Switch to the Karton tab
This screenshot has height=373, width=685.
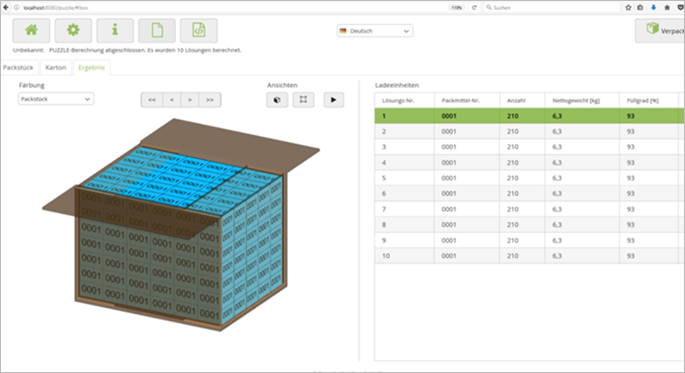(x=55, y=68)
